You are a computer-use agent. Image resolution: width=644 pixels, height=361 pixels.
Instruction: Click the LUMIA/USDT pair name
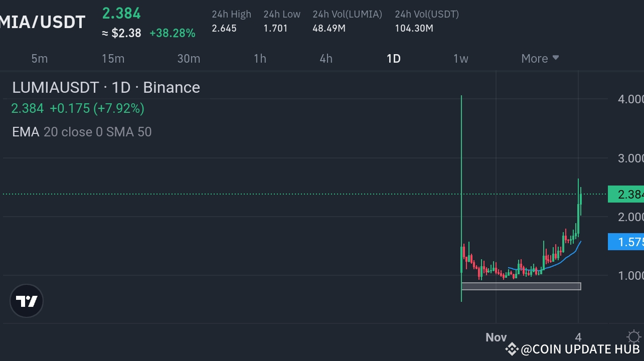[43, 22]
